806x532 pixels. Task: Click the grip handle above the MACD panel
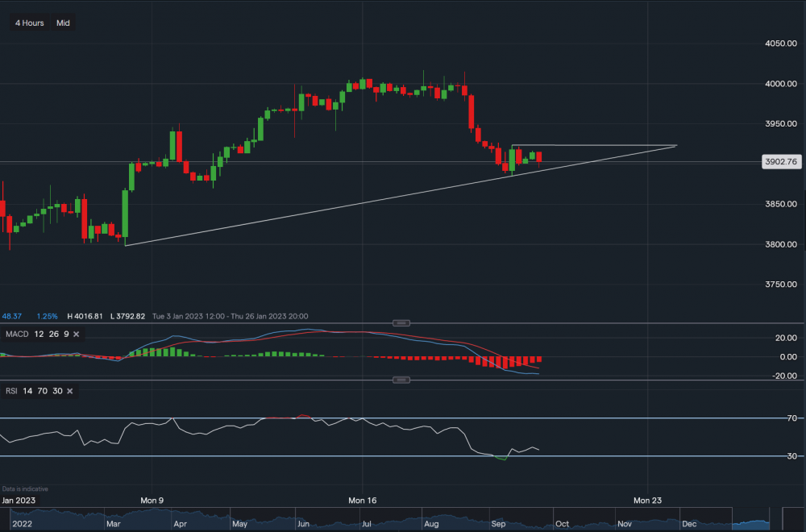401,322
